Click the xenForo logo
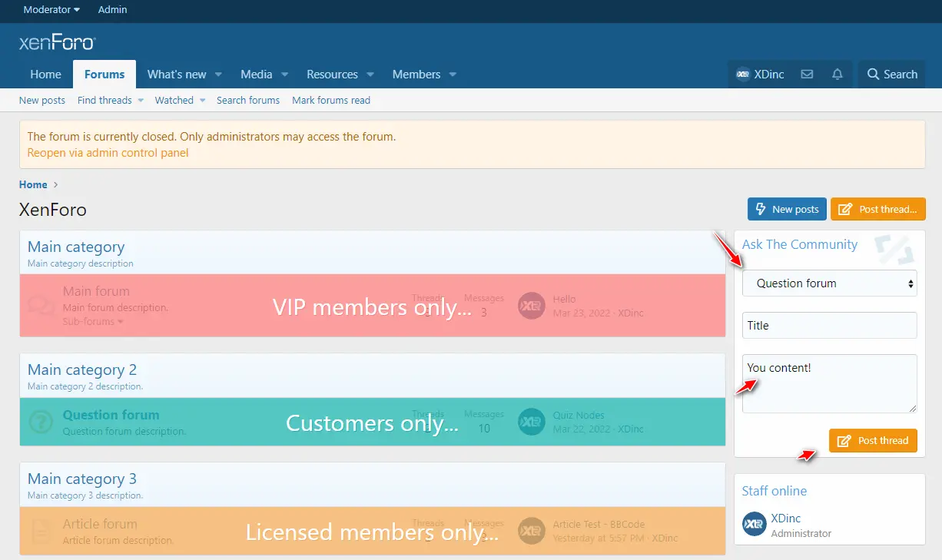Image resolution: width=942 pixels, height=560 pixels. (x=57, y=42)
